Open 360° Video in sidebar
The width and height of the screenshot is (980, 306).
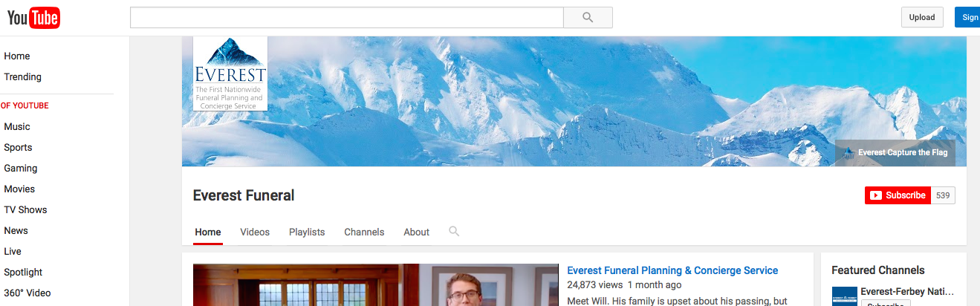tap(27, 293)
